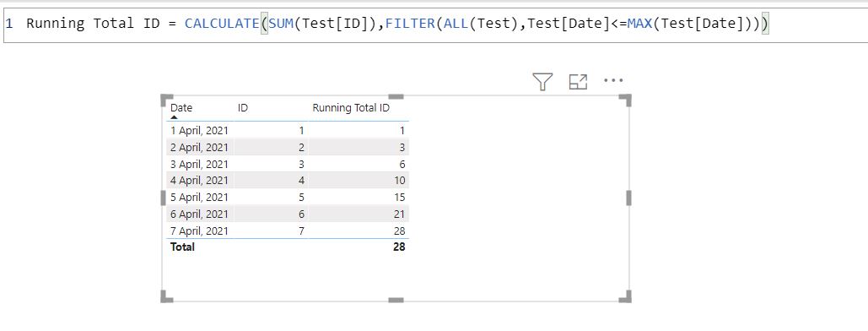The image size is (868, 331).
Task: Click the bottom-left corner handle of visual
Action: pyautogui.click(x=167, y=296)
